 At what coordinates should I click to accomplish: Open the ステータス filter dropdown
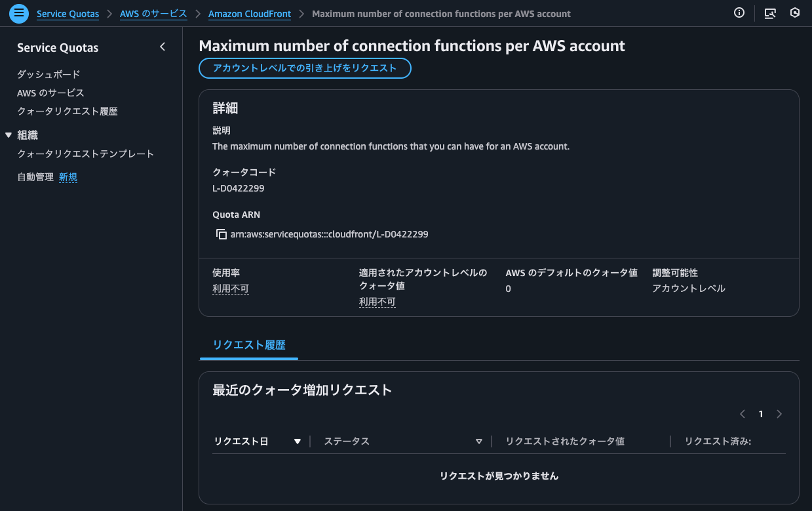click(479, 441)
